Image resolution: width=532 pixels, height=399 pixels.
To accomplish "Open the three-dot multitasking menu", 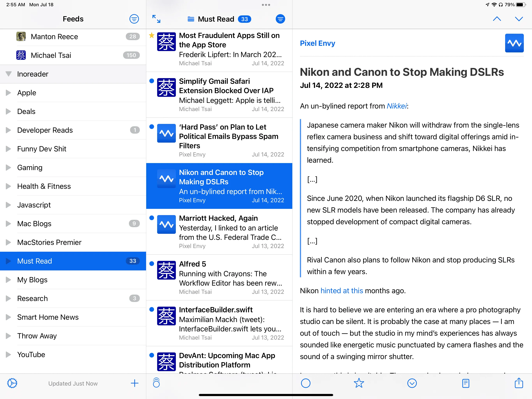I will click(266, 5).
